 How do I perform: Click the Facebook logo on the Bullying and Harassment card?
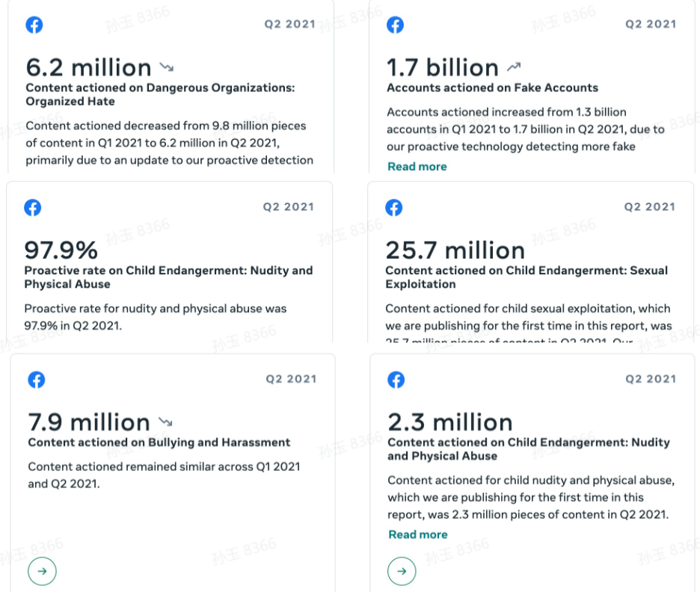point(37,380)
